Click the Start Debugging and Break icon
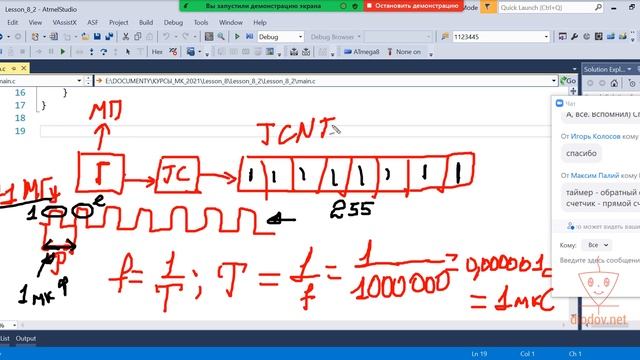640x360 pixels. pos(249,37)
